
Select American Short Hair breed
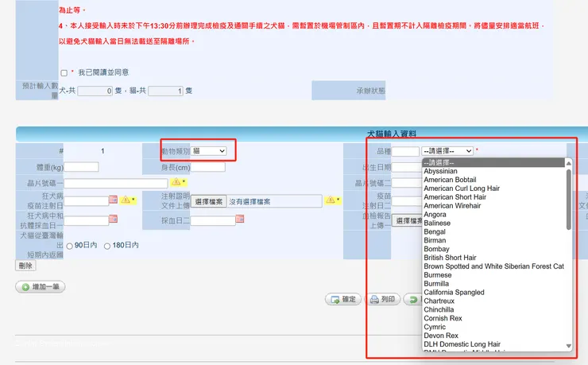coord(493,197)
